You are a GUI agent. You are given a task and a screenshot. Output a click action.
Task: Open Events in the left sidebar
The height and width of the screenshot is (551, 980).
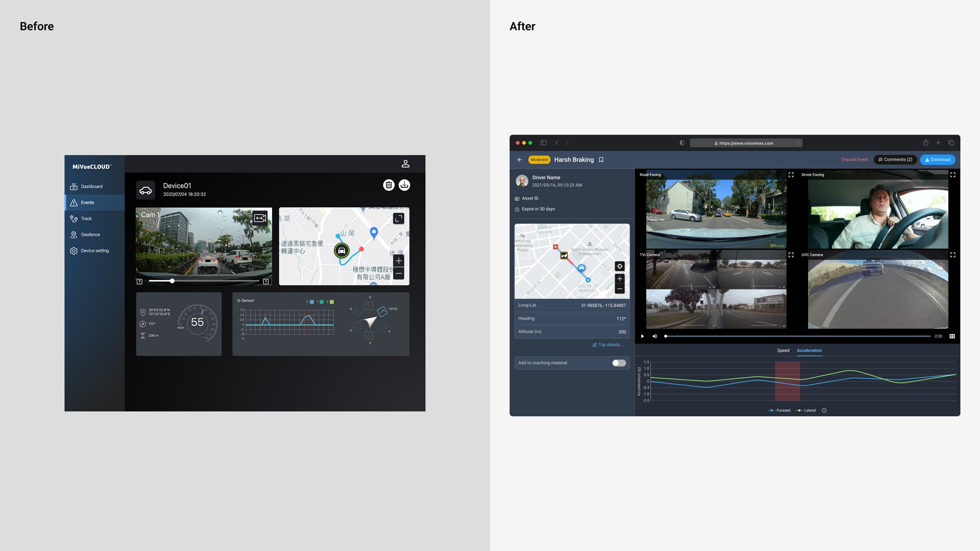pos(87,202)
